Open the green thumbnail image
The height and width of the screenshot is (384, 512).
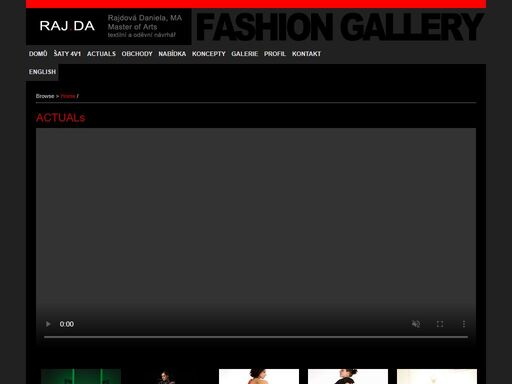tap(81, 376)
